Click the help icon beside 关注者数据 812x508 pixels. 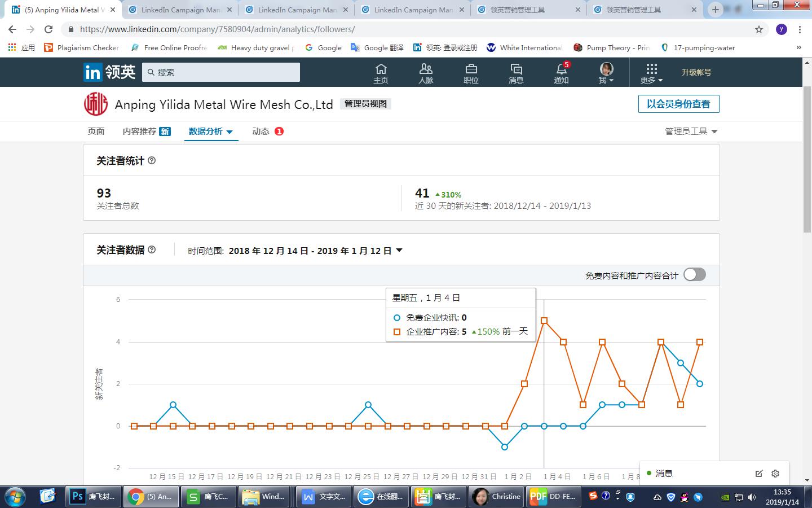[x=152, y=250]
